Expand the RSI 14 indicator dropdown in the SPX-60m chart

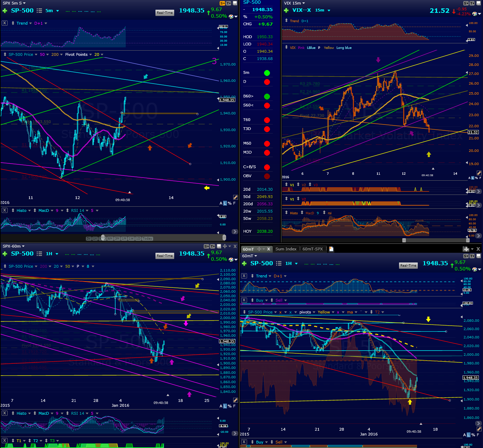tap(87, 413)
